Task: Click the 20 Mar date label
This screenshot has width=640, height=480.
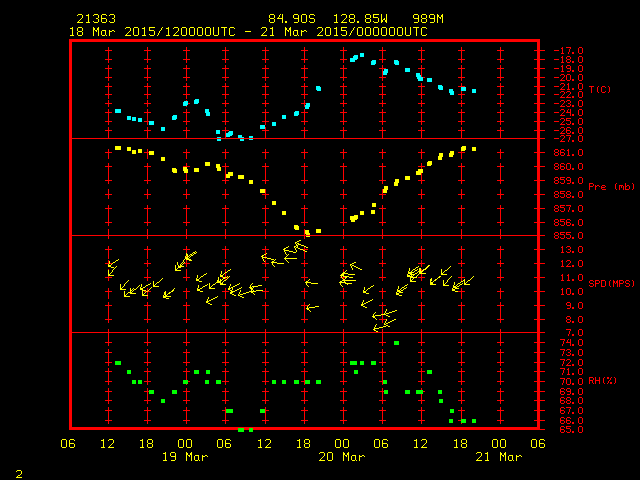Action: [x=342, y=457]
